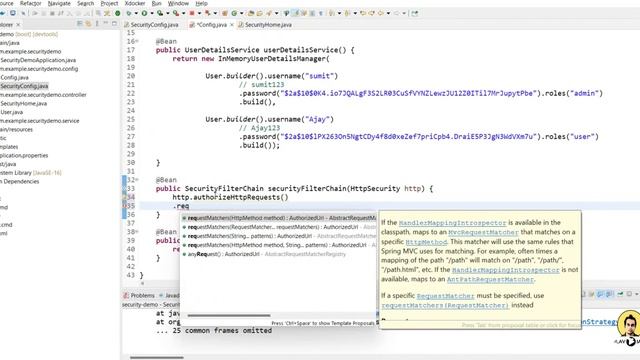The height and width of the screenshot is (360, 640).
Task: Open the Navigate menu
Action: [x=59, y=3]
